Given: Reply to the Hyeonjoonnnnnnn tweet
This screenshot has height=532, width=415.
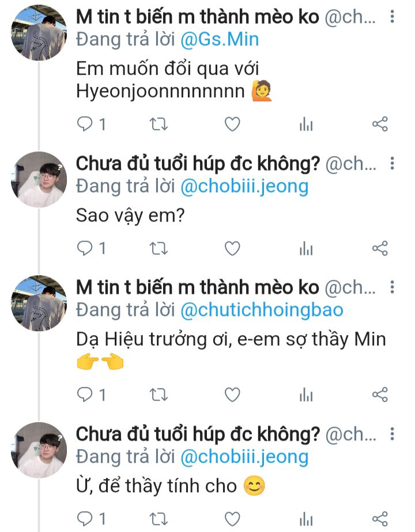Looking at the screenshot, I should [85, 124].
